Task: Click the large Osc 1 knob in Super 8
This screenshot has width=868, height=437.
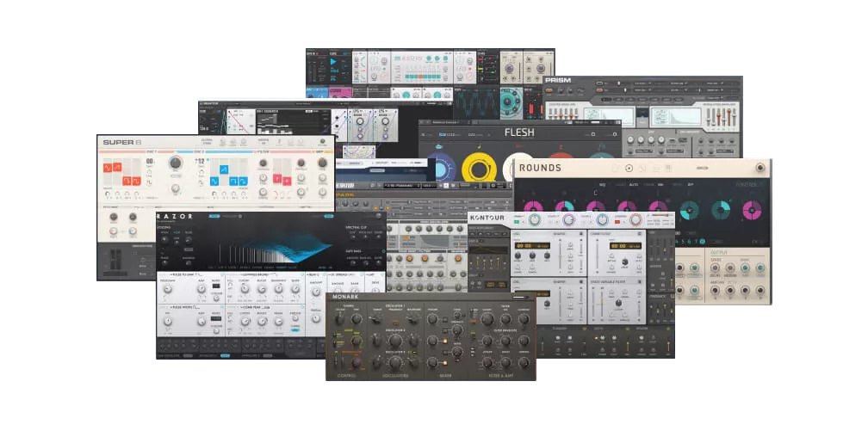Action: coord(176,163)
